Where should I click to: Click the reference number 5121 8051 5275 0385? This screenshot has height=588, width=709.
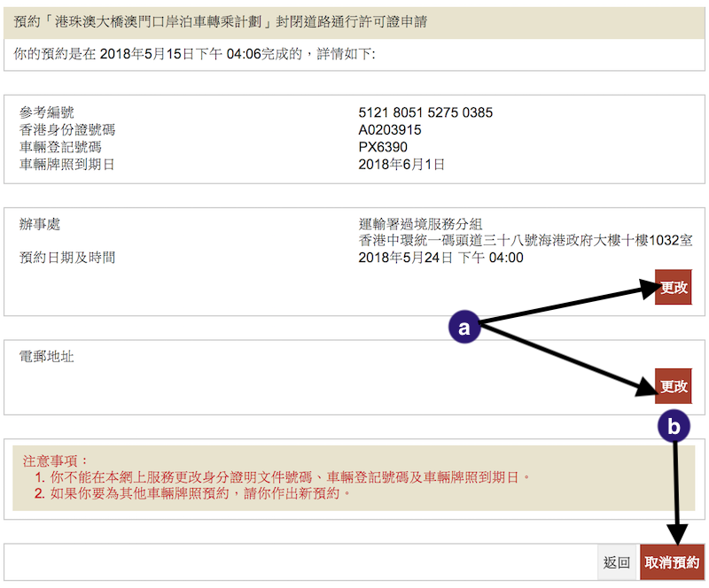(425, 113)
